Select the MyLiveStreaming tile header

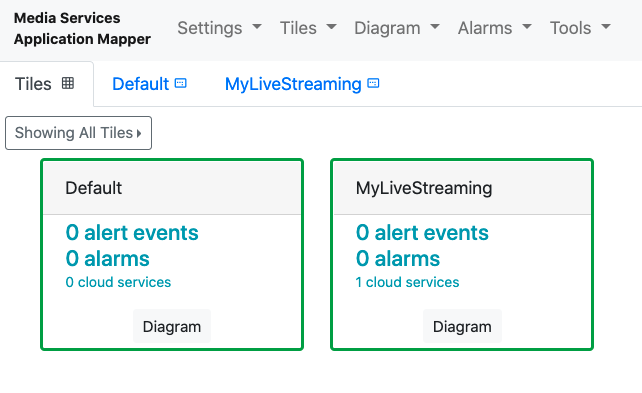[462, 188]
